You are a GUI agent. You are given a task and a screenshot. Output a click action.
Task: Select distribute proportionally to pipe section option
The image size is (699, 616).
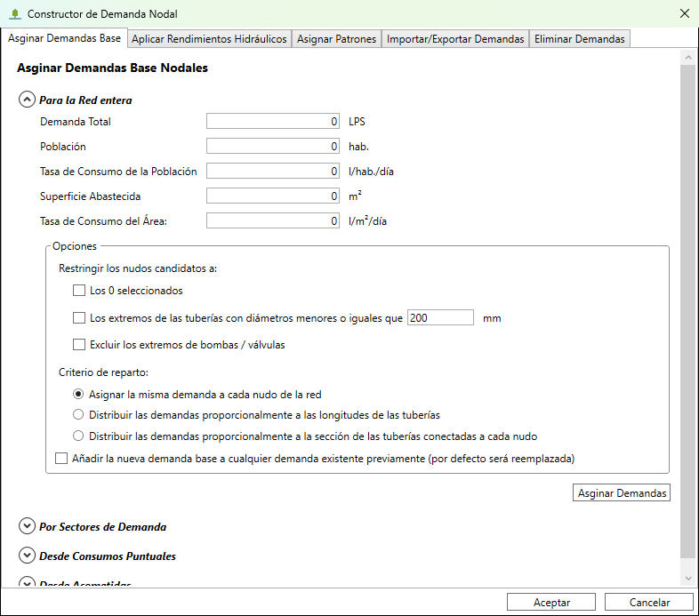tap(78, 436)
